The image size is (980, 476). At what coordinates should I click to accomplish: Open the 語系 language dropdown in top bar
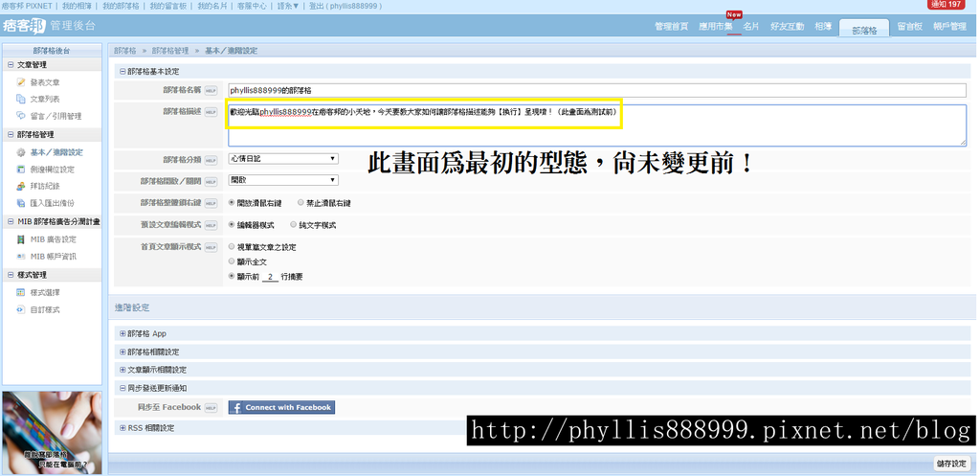click(288, 6)
